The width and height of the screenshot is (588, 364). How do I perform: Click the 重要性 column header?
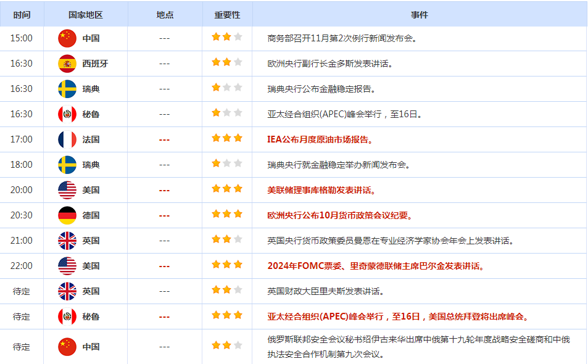pyautogui.click(x=227, y=15)
